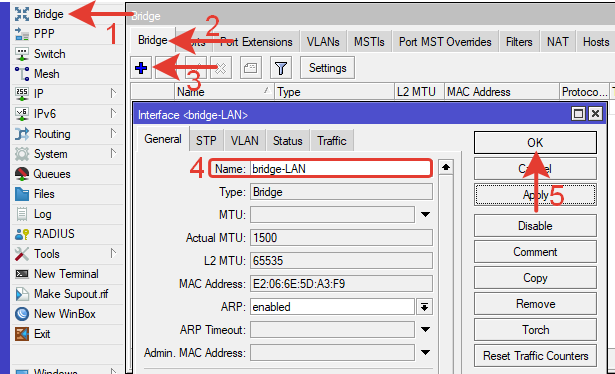
Task: Switch to the Bridge tab
Action: point(153,40)
